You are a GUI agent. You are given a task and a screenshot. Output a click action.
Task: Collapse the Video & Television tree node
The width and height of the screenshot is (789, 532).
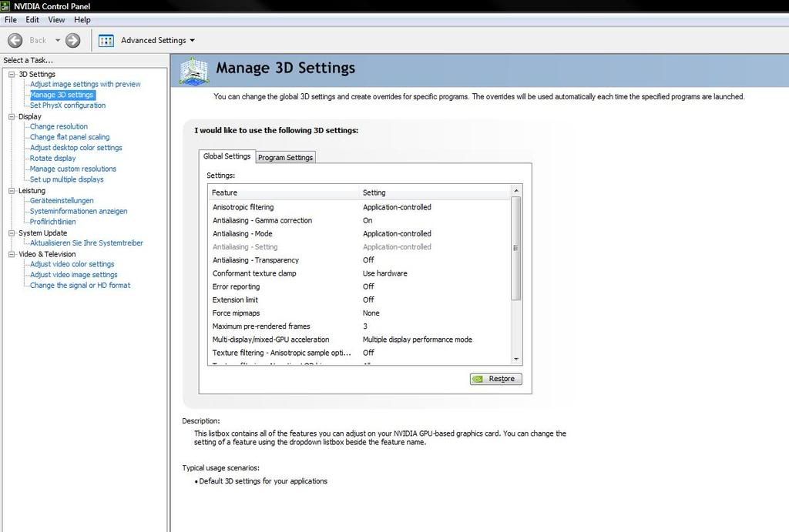(x=12, y=254)
